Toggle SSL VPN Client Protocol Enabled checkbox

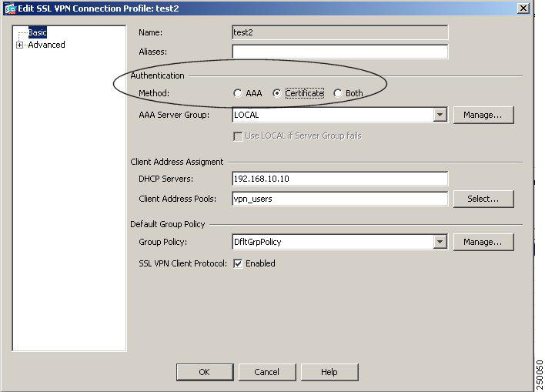point(238,263)
